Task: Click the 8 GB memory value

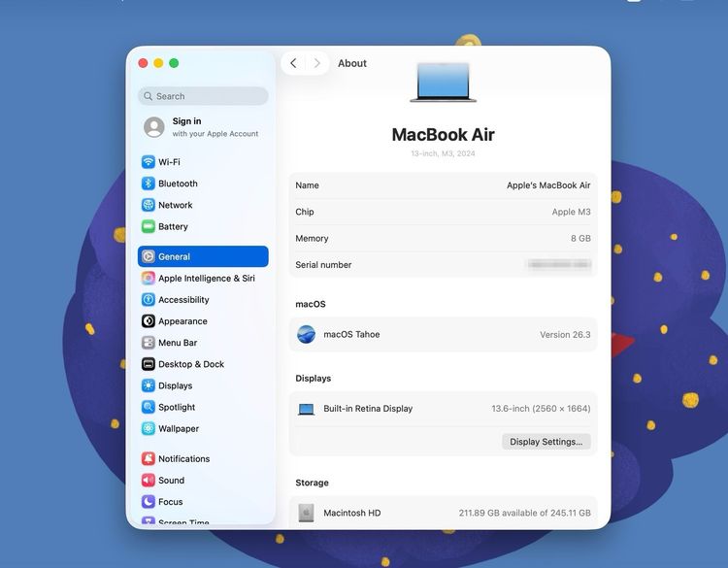Action: pos(580,238)
